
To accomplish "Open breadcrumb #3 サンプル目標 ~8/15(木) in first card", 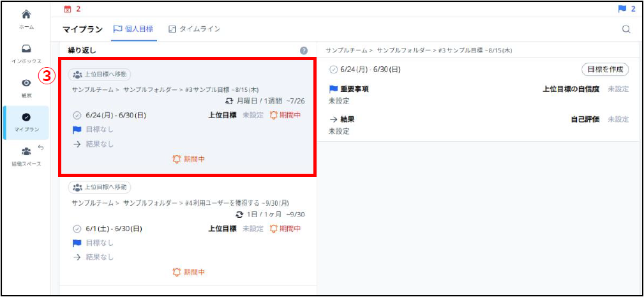I will coord(223,89).
